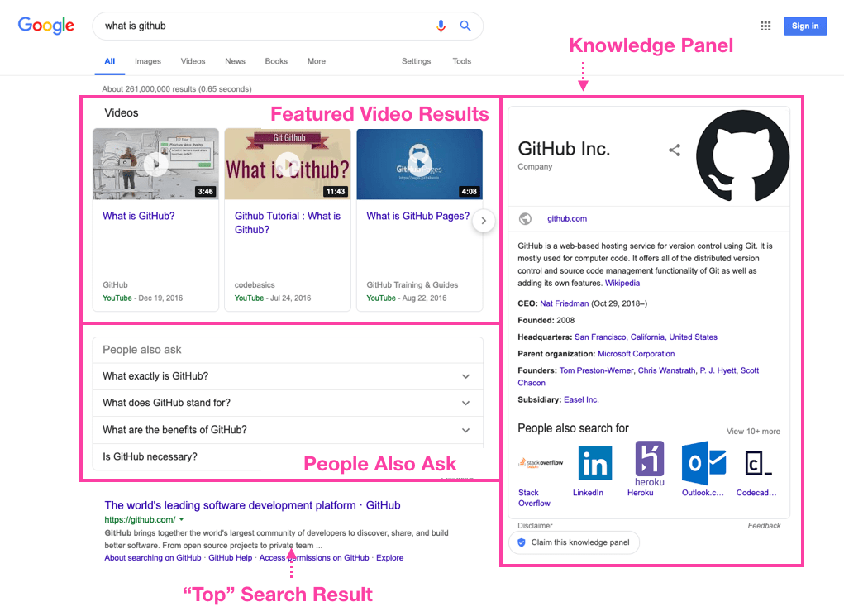Click the Stack Overflow logo icon

coord(541,463)
